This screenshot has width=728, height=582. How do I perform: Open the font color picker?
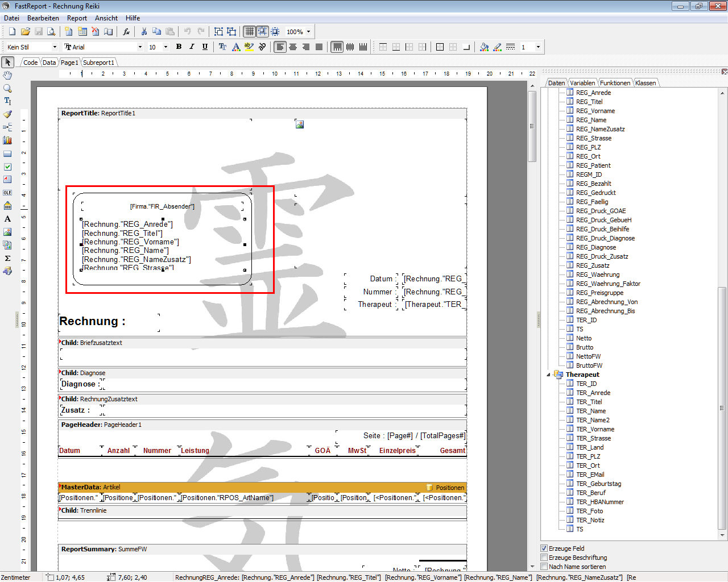(236, 47)
